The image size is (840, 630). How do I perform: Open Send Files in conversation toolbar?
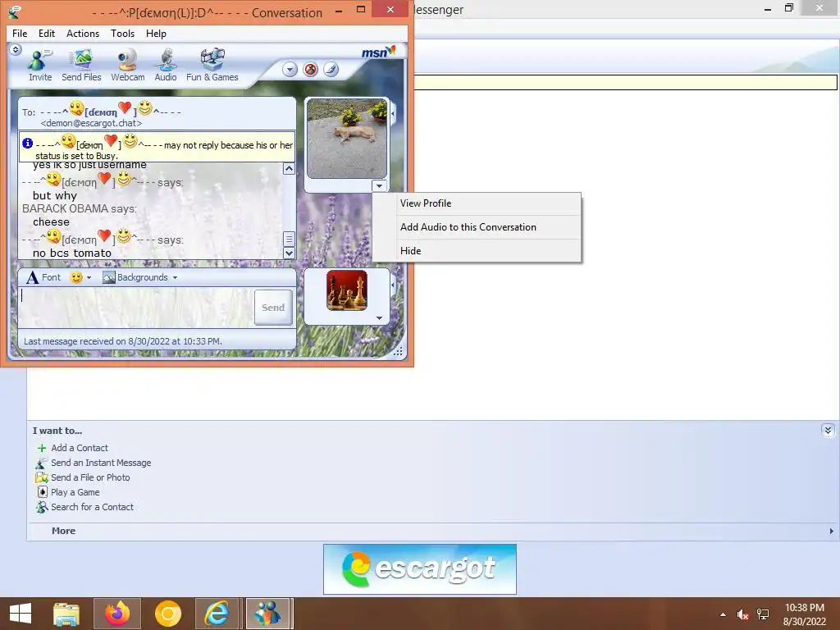point(81,65)
